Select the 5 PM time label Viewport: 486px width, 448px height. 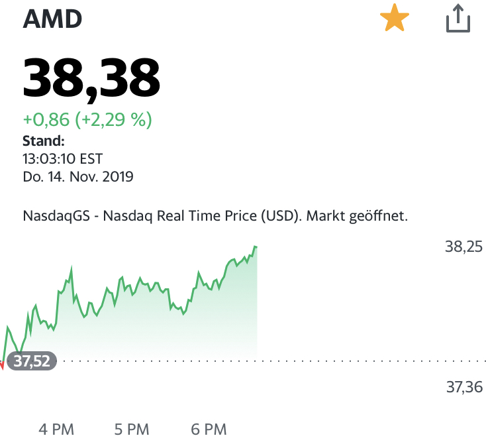tap(132, 429)
